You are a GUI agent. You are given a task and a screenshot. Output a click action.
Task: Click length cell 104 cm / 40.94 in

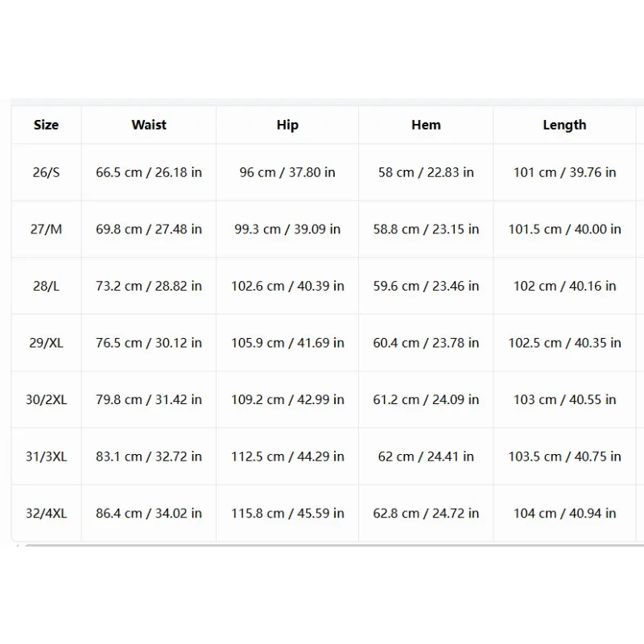click(564, 513)
